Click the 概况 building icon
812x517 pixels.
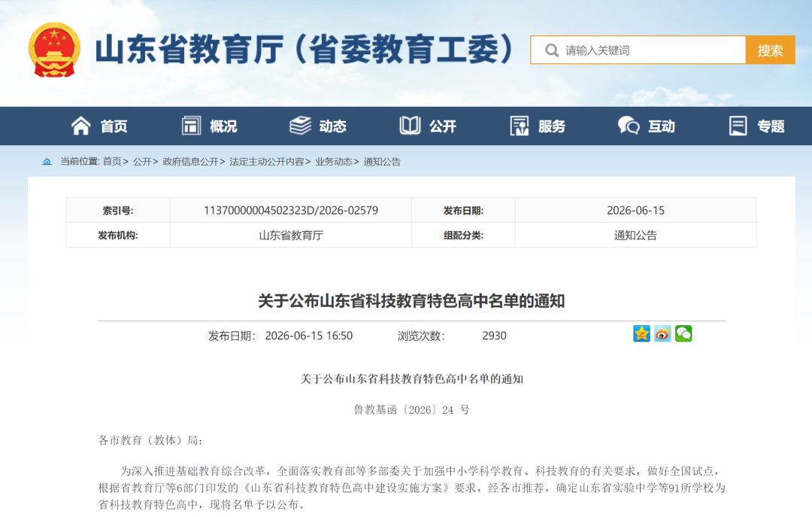(x=191, y=126)
